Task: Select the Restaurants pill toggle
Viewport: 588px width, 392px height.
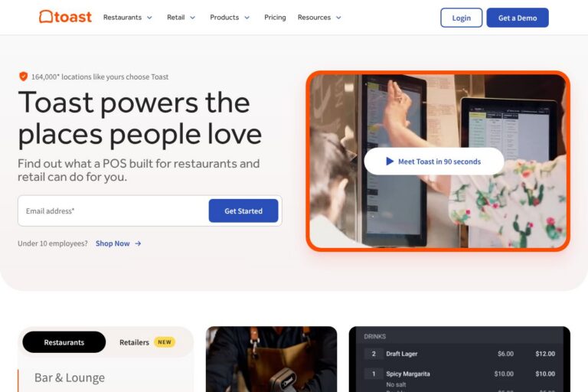Action: tap(64, 342)
